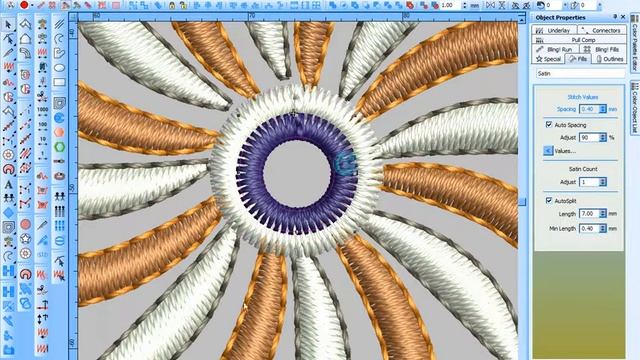
Task: Choose the green hexagon tool
Action: pyautogui.click(x=60, y=147)
